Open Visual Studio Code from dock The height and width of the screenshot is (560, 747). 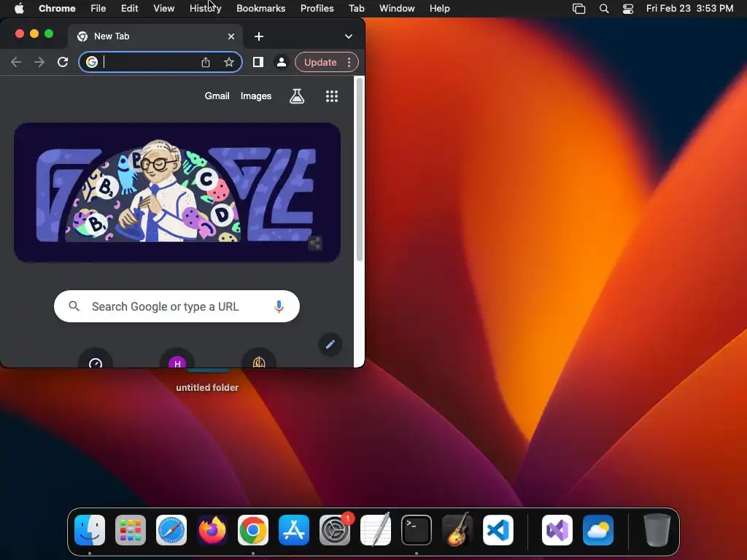click(x=498, y=530)
